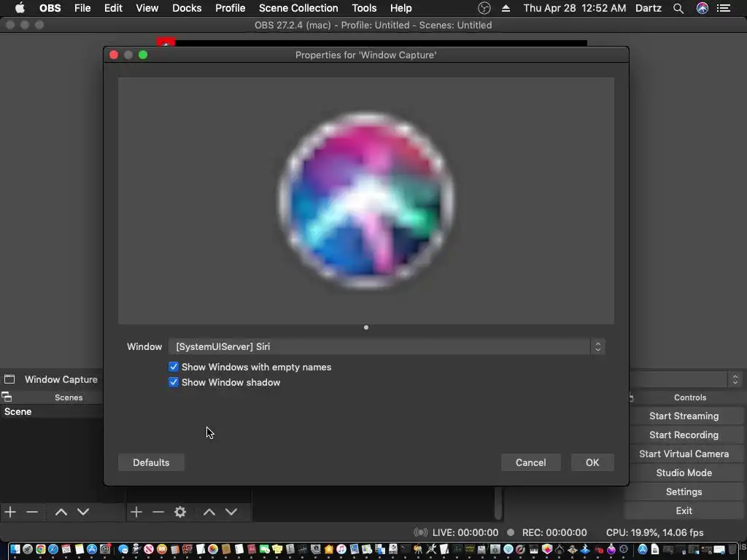Uncheck Show Window shadow
This screenshot has width=747, height=560.
pos(174,382)
